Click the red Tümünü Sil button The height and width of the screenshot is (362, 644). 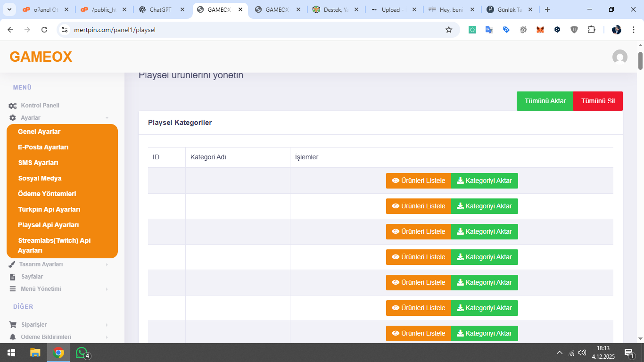pyautogui.click(x=598, y=101)
